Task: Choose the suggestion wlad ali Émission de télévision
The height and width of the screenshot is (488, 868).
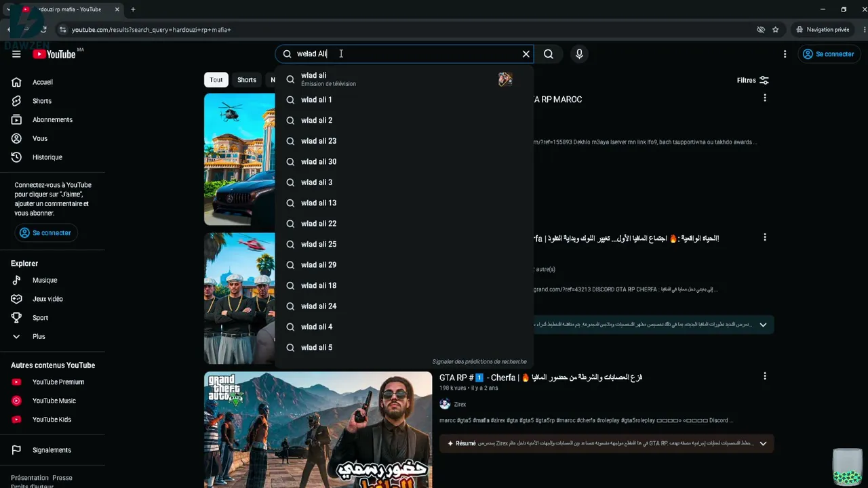Action: (x=404, y=79)
